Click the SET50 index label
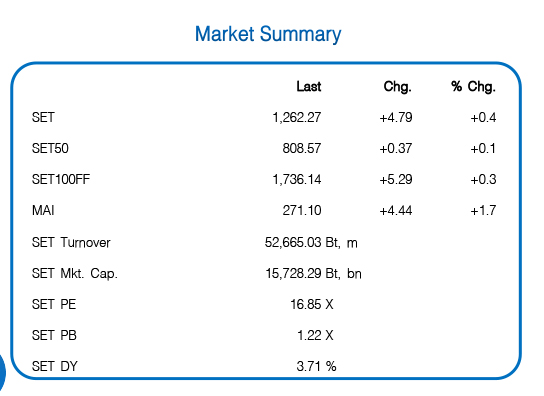 click(x=50, y=149)
